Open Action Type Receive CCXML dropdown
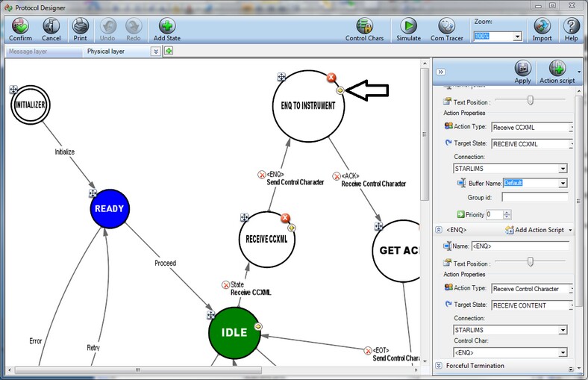The image size is (588, 380). pos(571,128)
